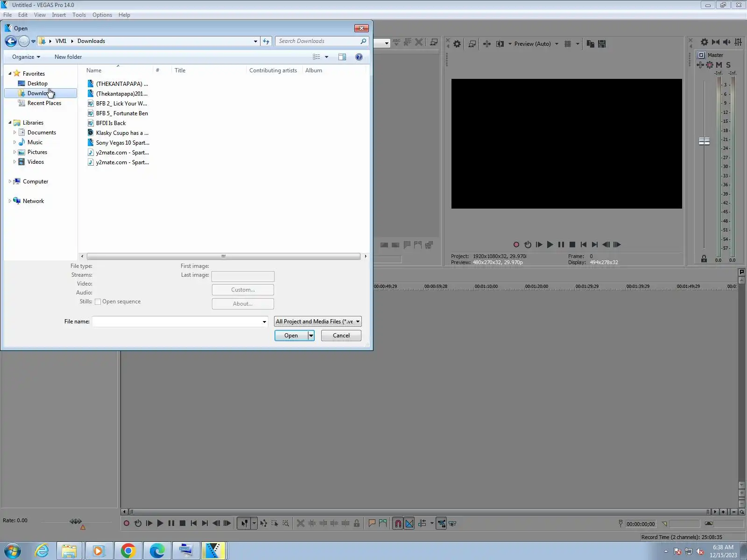
Task: Solo the Master bus
Action: click(x=728, y=65)
